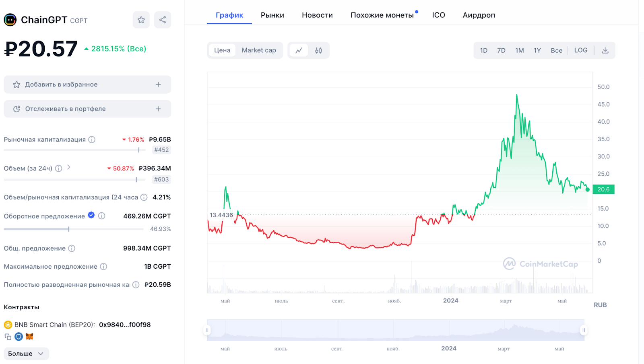Open the График tab
644x364 pixels.
[x=229, y=15]
